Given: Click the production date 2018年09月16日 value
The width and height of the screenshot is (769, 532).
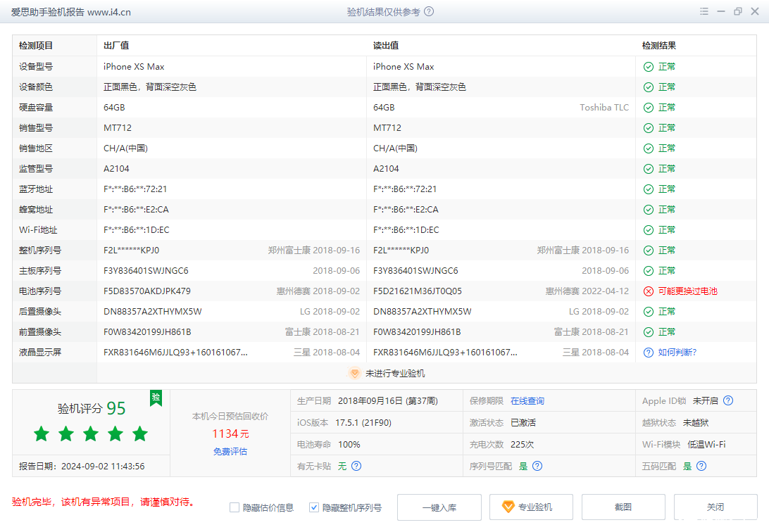Looking at the screenshot, I should click(x=388, y=400).
